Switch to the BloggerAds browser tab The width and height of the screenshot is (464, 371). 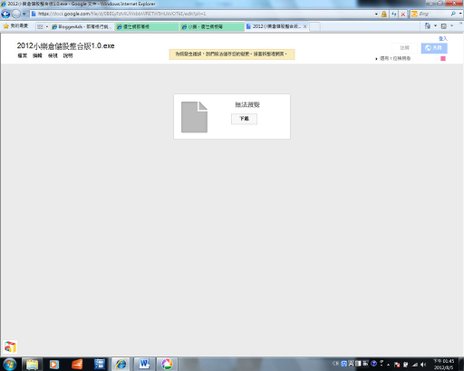tap(82, 27)
